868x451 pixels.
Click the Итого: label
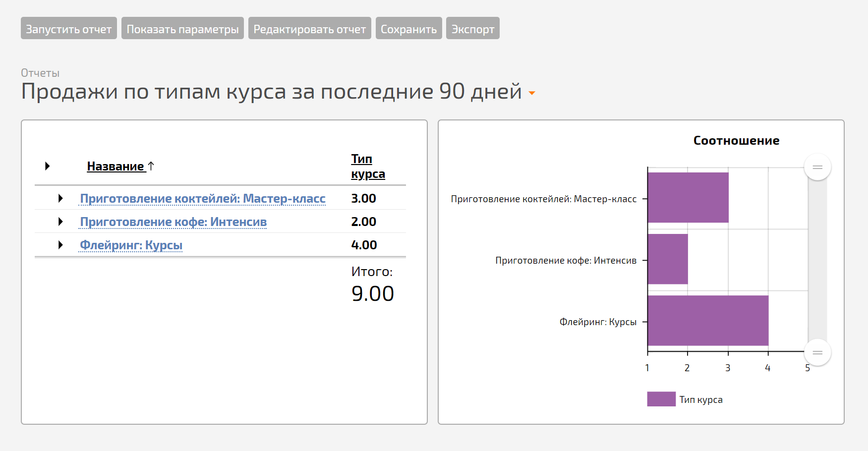coord(372,272)
